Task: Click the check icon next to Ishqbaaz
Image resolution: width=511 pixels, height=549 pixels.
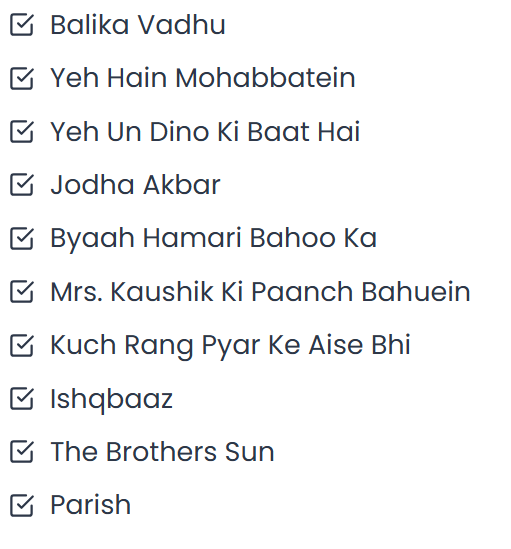Action: pyautogui.click(x=22, y=398)
